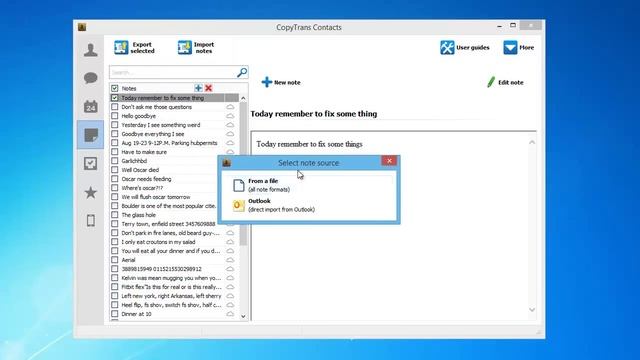Image resolution: width=640 pixels, height=360 pixels.
Task: Close the Select note source dialog
Action: pyautogui.click(x=389, y=161)
